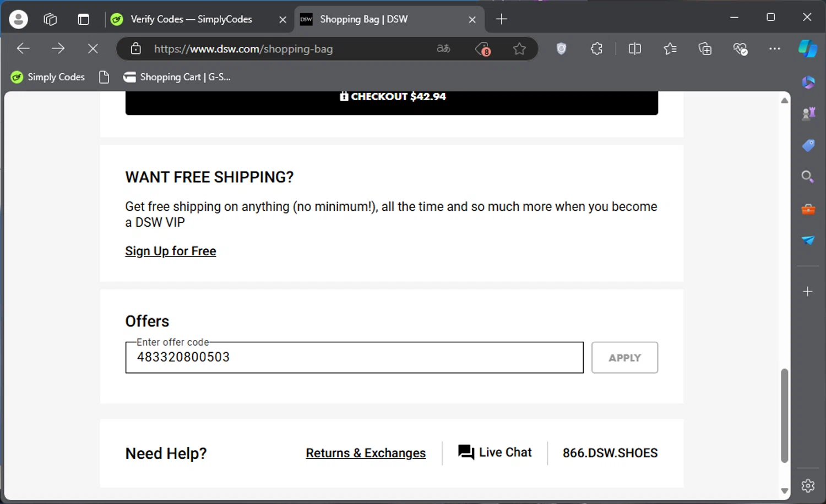Minimize the browser window
Viewport: 826px width, 504px height.
(734, 17)
